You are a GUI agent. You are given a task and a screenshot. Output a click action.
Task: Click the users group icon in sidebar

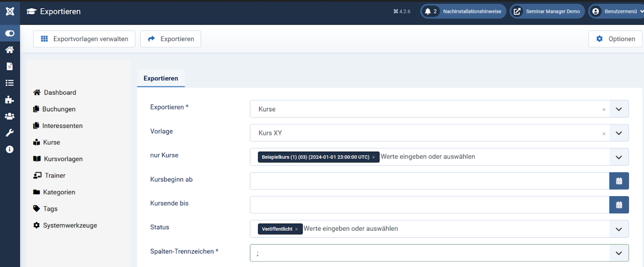[x=10, y=116]
